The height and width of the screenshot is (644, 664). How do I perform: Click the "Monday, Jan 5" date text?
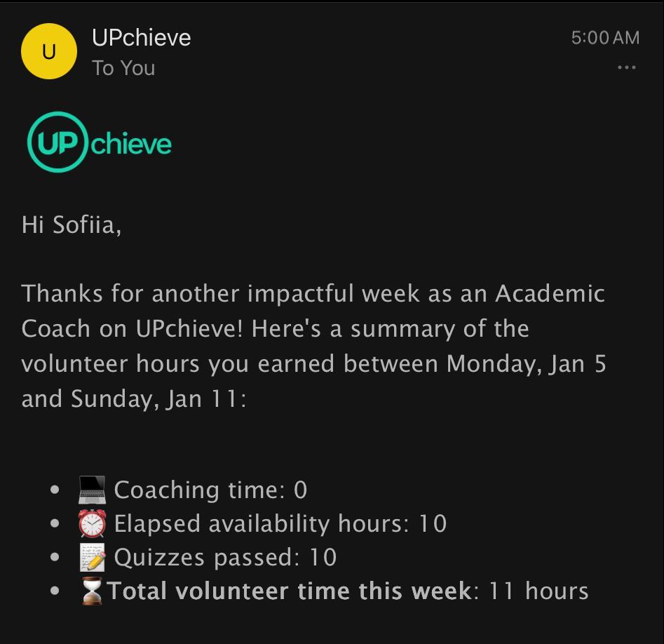526,363
